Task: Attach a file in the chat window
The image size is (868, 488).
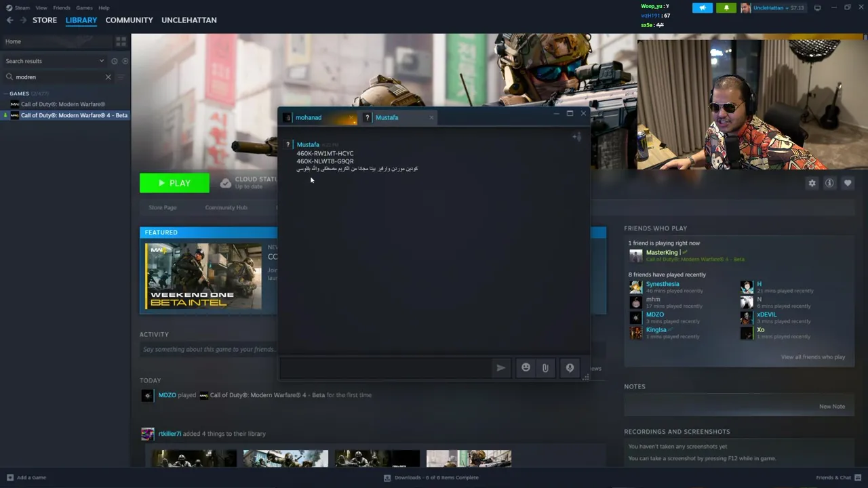Action: pos(545,367)
